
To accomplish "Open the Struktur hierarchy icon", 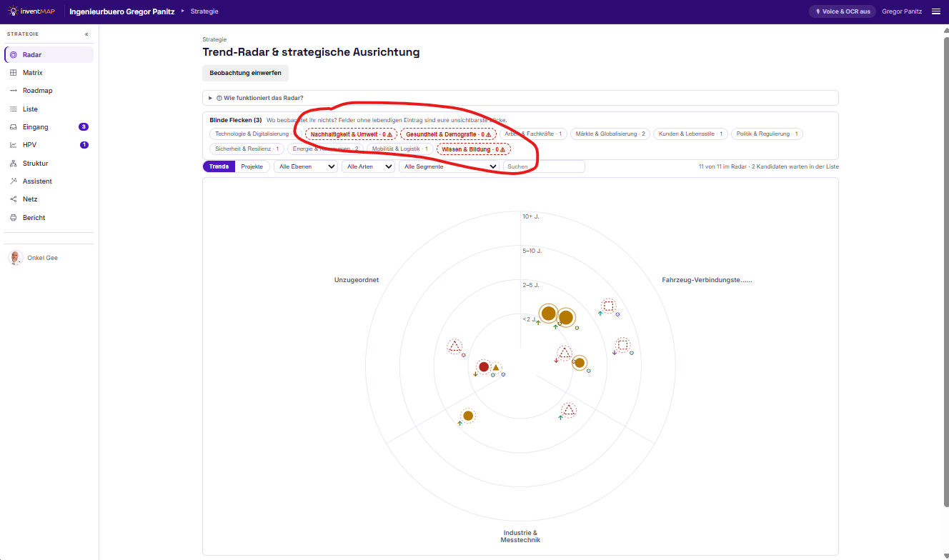I will click(14, 164).
